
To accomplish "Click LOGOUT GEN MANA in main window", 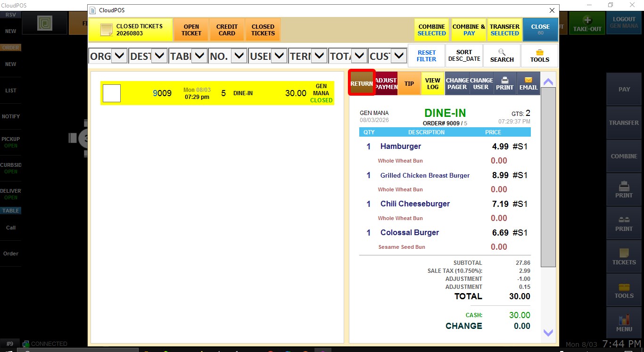I will pyautogui.click(x=624, y=23).
